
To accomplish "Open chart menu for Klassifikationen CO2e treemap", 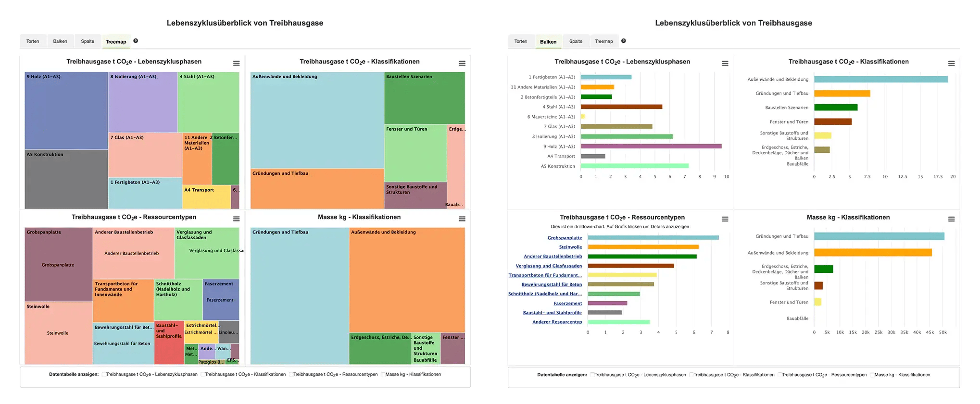I will pos(462,63).
